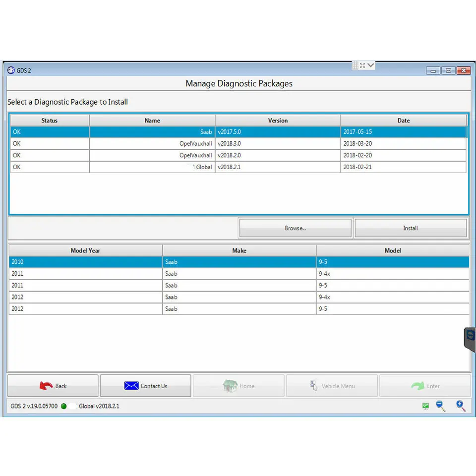The height and width of the screenshot is (476, 476).
Task: Click the red Back arrow button
Action: tap(53, 386)
